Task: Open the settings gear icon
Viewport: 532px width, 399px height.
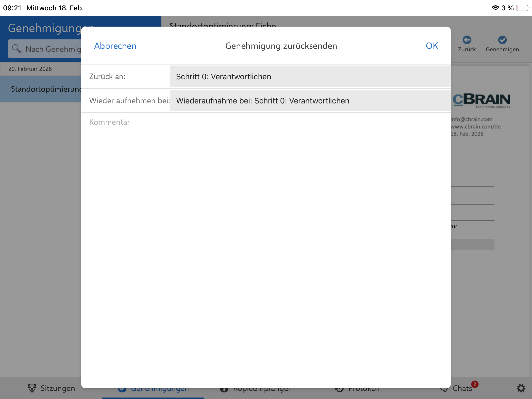Action: (521, 388)
